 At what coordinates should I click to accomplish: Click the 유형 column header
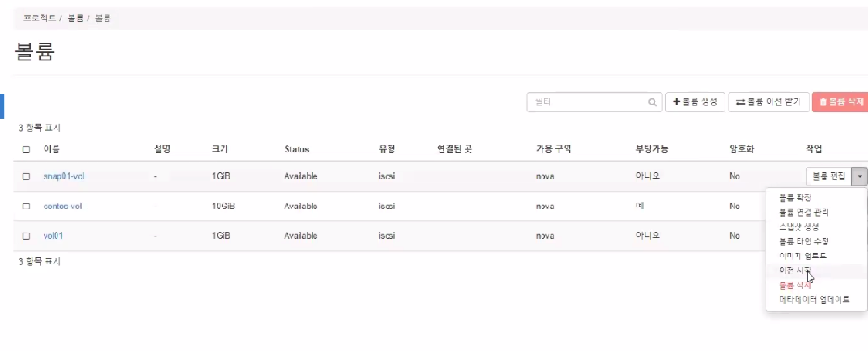point(387,149)
